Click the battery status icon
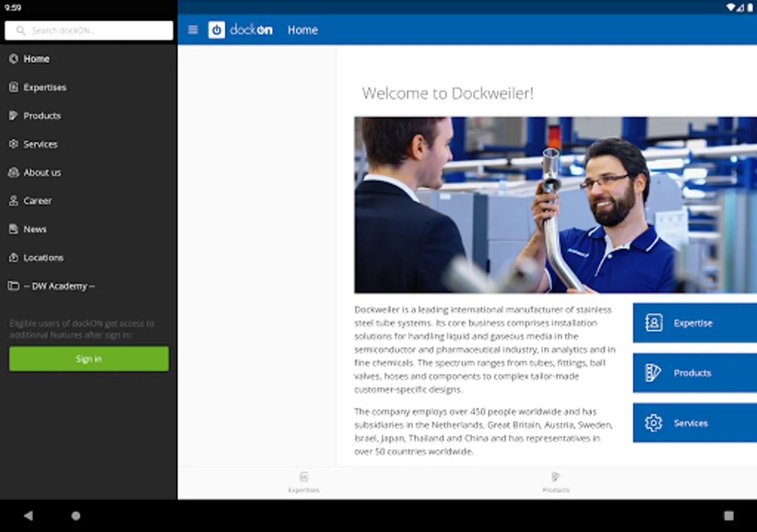Image resolution: width=757 pixels, height=532 pixels. [x=749, y=7]
